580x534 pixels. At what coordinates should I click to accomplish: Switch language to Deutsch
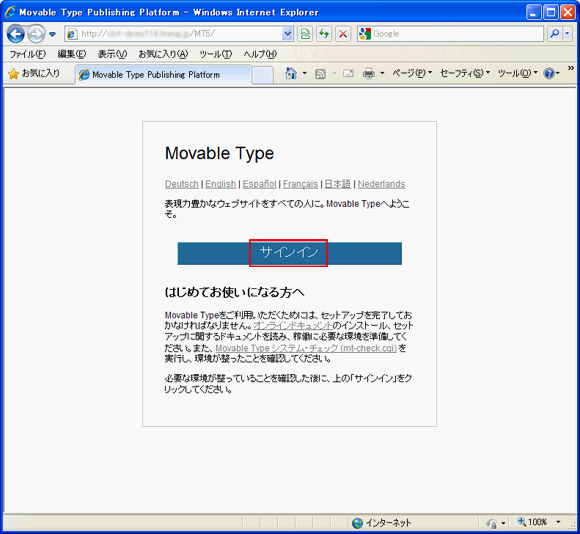click(x=182, y=184)
